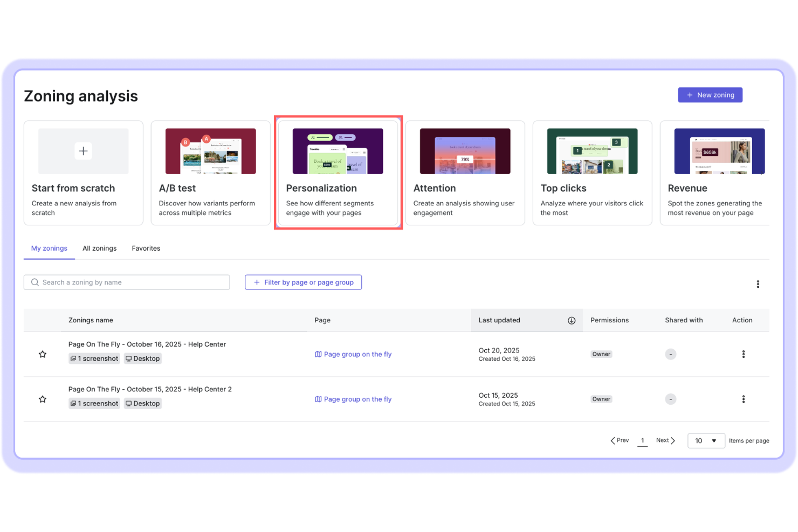
Task: Click the Oct 20, 2025 last updated date
Action: pyautogui.click(x=499, y=350)
